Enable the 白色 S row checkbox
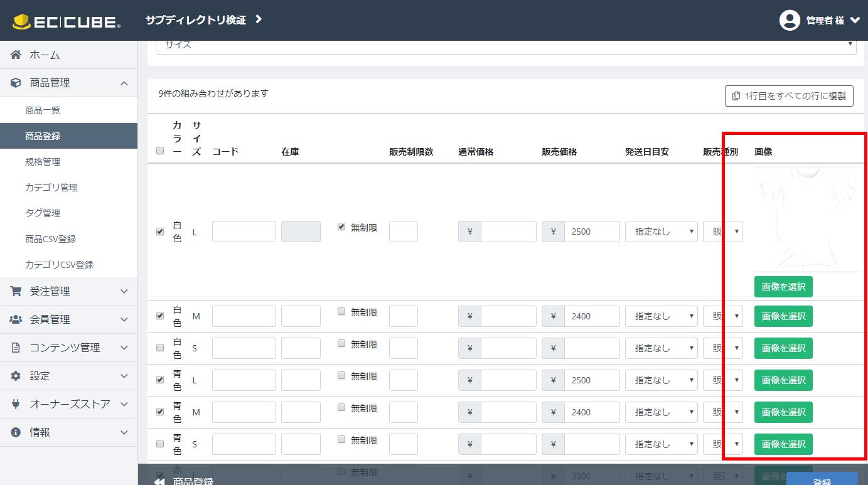 click(159, 348)
